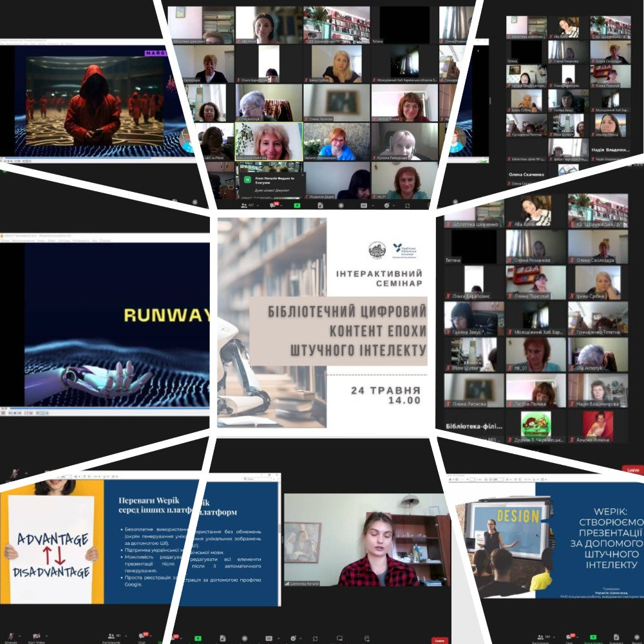The image size is (644, 644).
Task: Select Людмила Дадик video tile
Action: (x=337, y=181)
